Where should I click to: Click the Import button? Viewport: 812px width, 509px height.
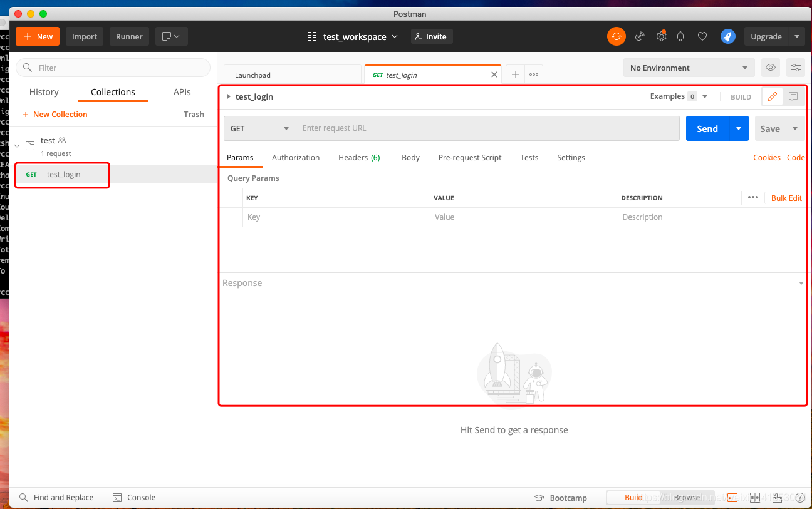tap(85, 36)
